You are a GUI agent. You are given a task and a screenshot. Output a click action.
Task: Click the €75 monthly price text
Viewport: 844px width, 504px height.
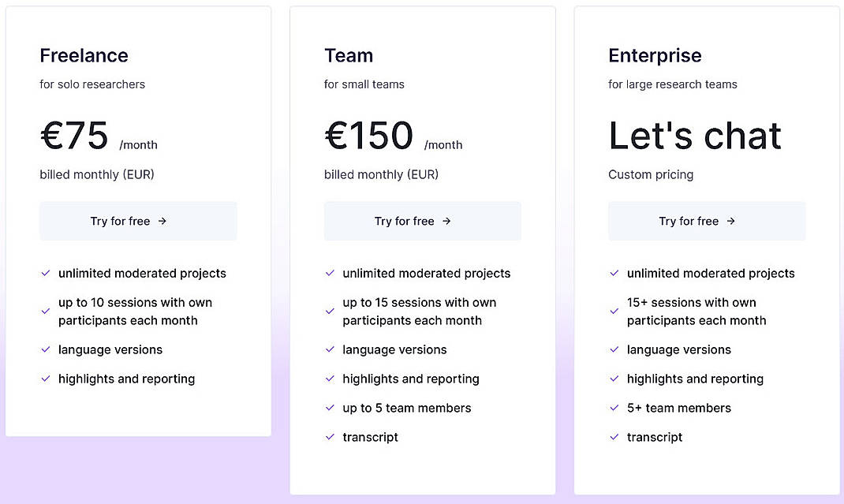(74, 136)
